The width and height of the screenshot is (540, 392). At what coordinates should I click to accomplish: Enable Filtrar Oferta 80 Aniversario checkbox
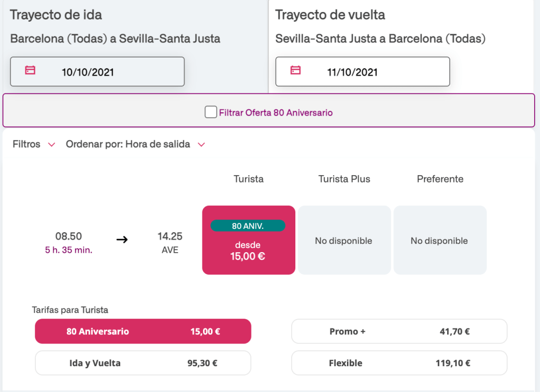click(211, 112)
